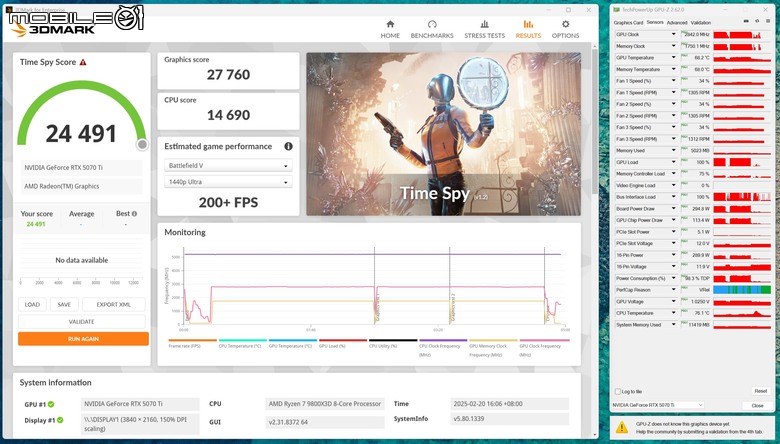Enable the Log to file checkbox
Image resolution: width=780 pixels, height=444 pixels.
click(x=618, y=392)
